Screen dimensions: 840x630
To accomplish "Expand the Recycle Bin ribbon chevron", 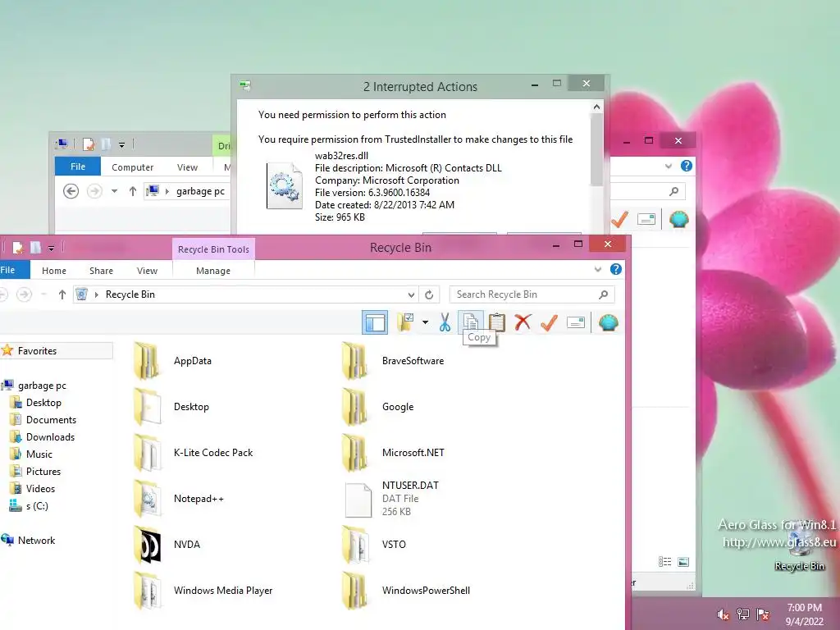I will (598, 269).
